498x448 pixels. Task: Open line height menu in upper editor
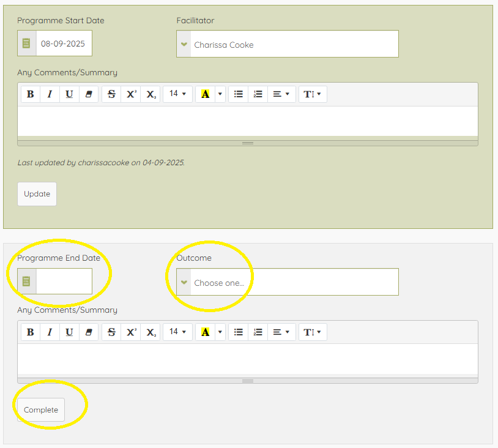312,94
